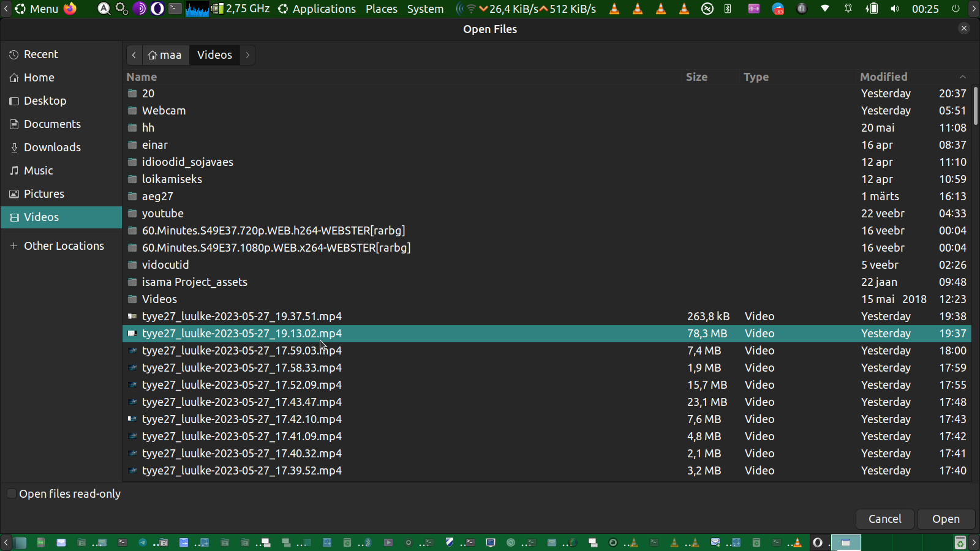Toggle sort order via Modified column arrow
Image resolution: width=980 pixels, height=551 pixels.
coord(962,77)
